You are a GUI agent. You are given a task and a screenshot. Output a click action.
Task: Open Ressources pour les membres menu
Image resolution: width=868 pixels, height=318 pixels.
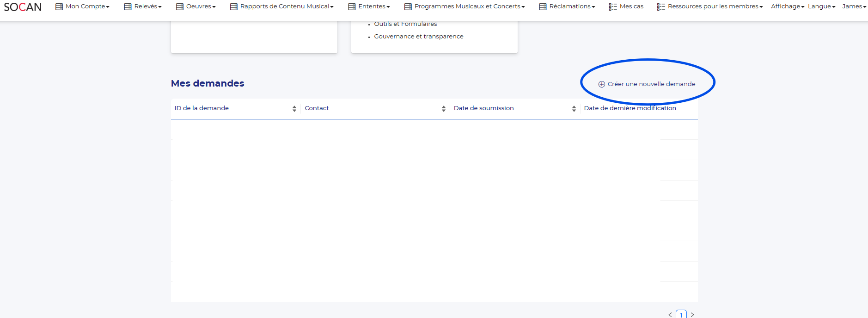[710, 6]
